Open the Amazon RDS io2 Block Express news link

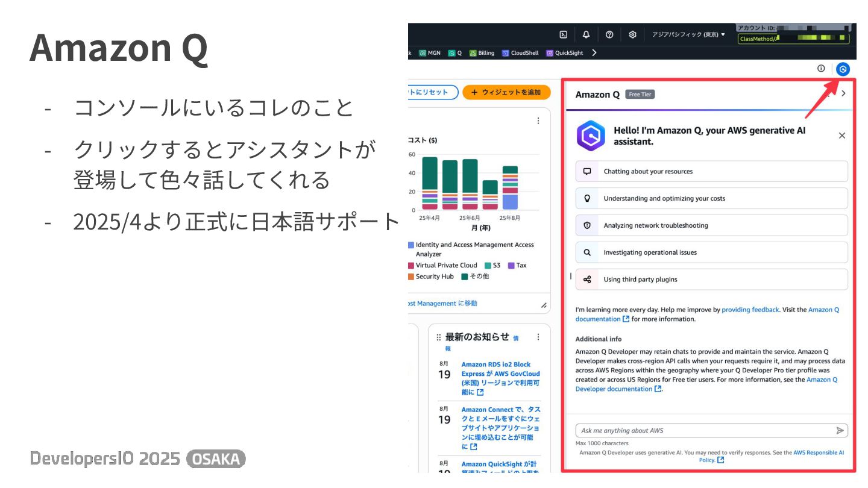pyautogui.click(x=501, y=378)
